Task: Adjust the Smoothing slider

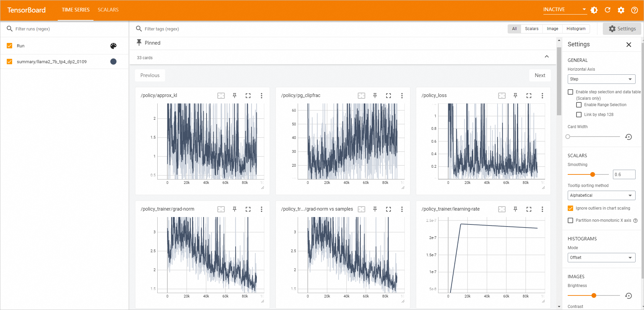Action: [588, 174]
